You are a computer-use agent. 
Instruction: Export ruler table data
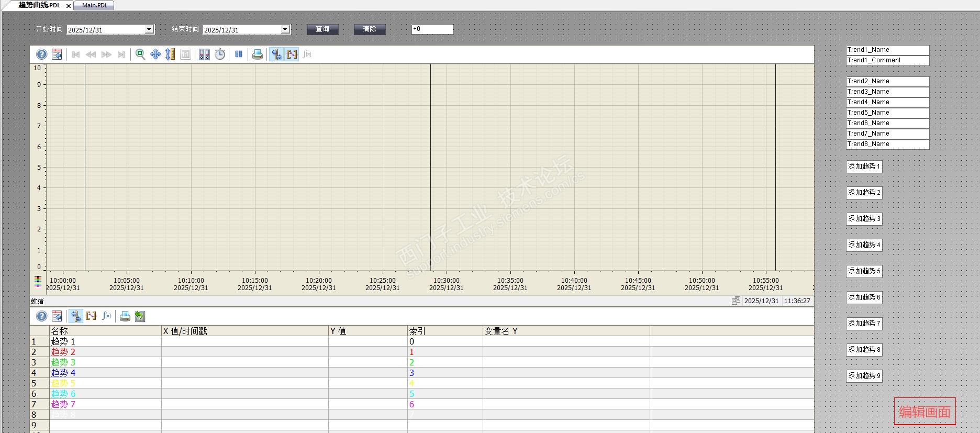140,316
